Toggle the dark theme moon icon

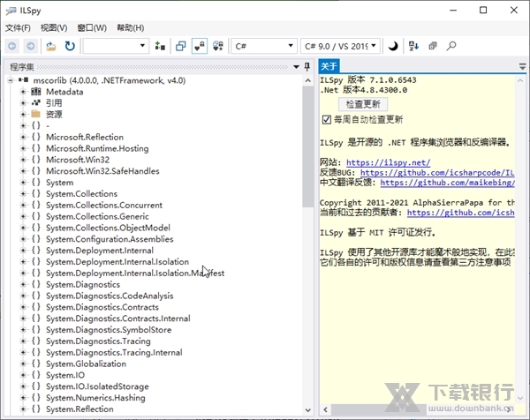(394, 46)
